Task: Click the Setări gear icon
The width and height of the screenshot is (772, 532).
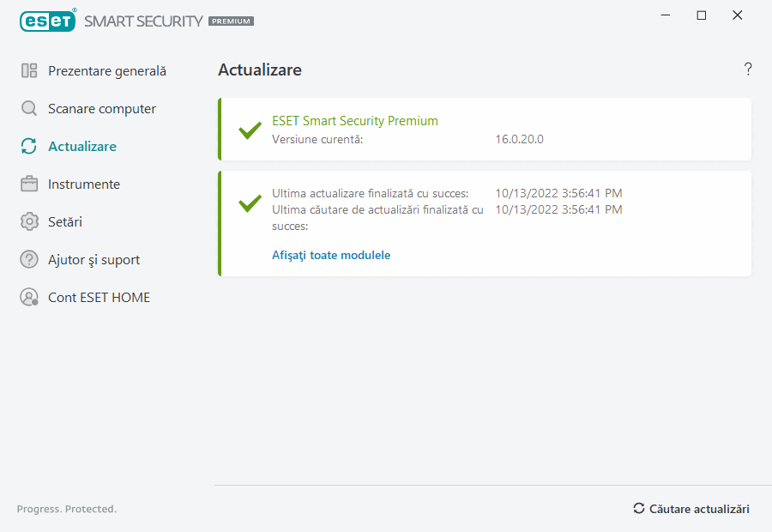Action: (x=29, y=222)
